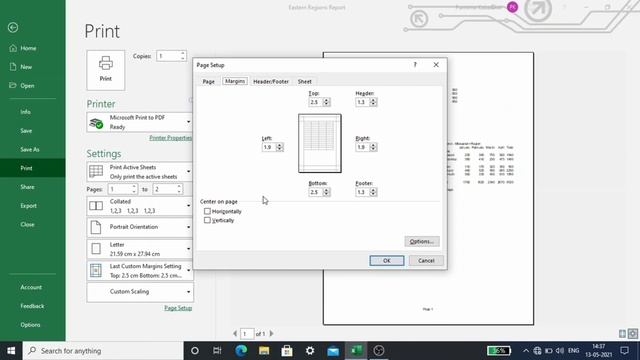The width and height of the screenshot is (640, 360).
Task: Click the Options... button in Page Setup
Action: (422, 242)
